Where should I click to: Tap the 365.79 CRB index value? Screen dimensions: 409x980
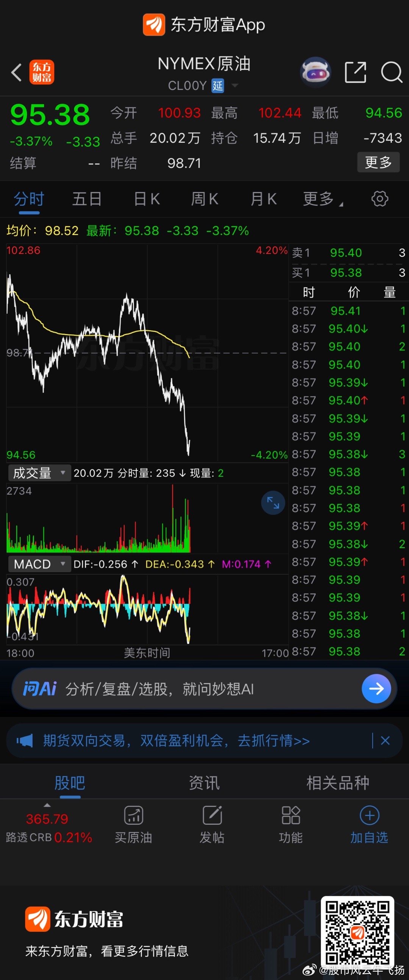coord(47,819)
